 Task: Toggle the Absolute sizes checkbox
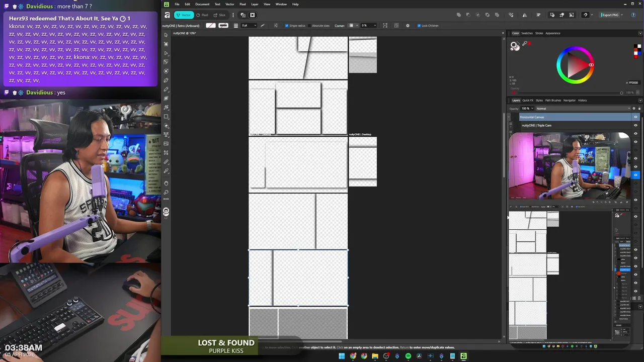point(310,26)
